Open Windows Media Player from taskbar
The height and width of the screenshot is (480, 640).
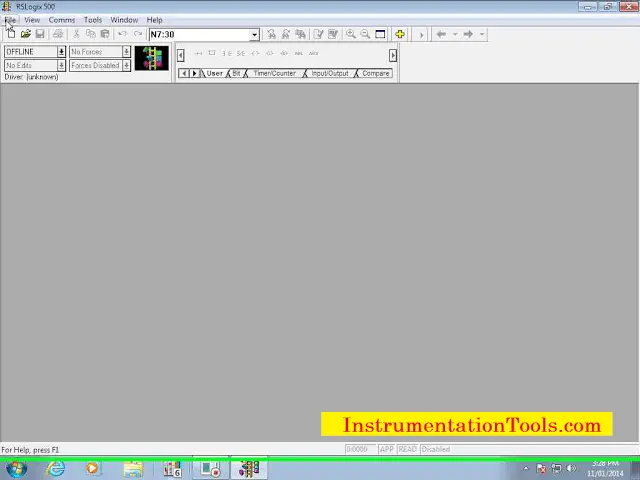point(93,469)
